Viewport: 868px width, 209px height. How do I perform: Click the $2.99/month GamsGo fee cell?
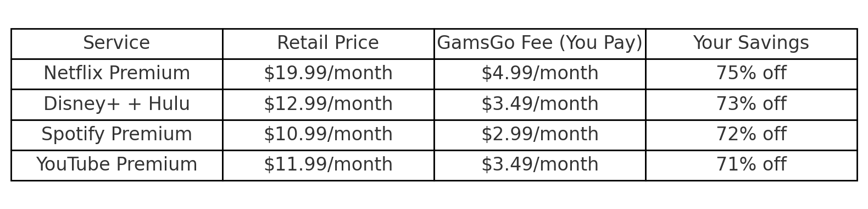click(539, 135)
